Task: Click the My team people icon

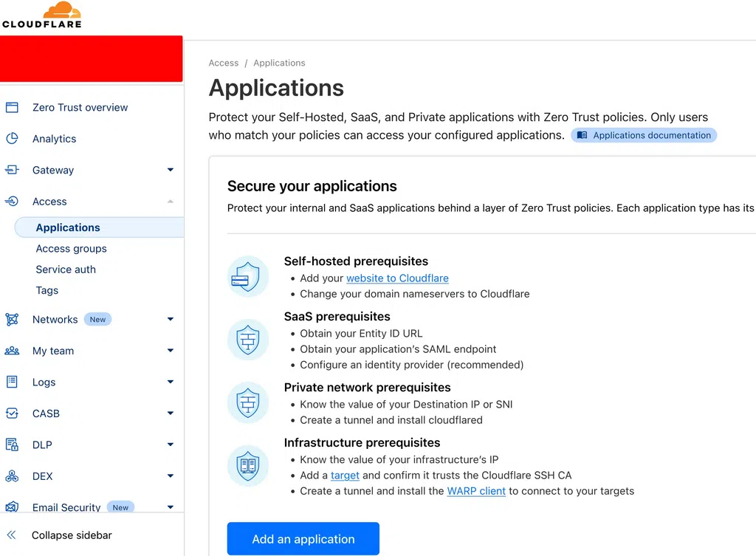Action: pos(12,351)
